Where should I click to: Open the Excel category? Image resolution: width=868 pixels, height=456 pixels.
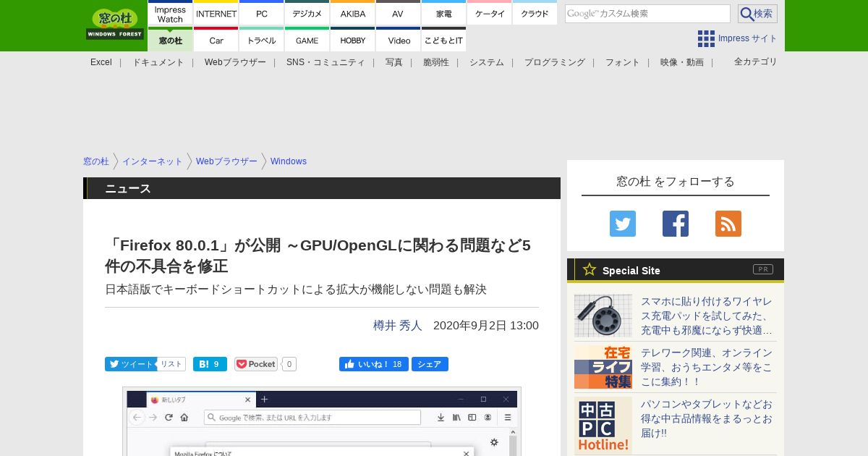pos(101,62)
